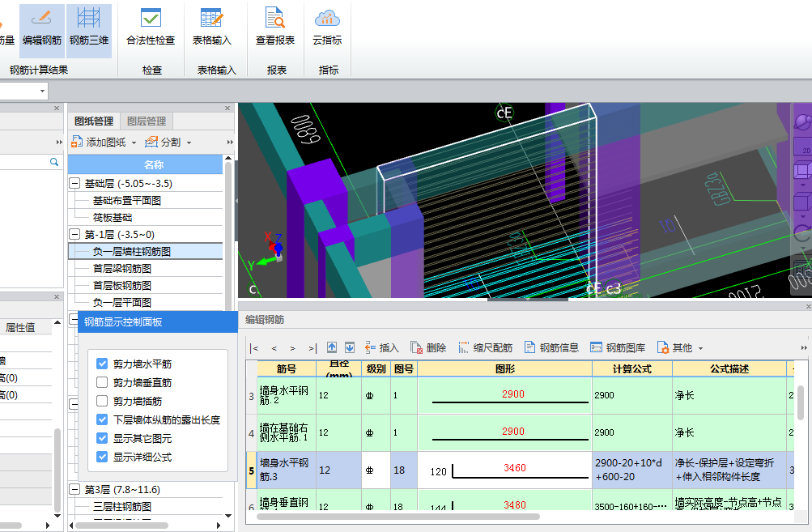Toggle 显示其它图元 checkbox
Image resolution: width=812 pixels, height=532 pixels.
pyautogui.click(x=102, y=438)
